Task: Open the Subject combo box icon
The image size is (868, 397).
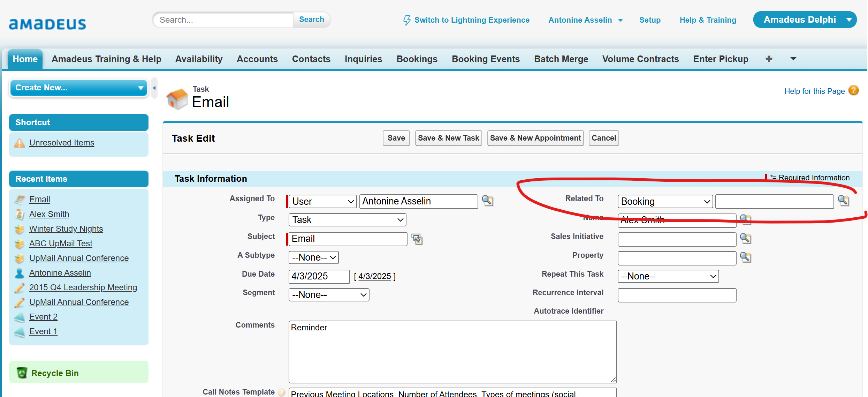Action: tap(417, 239)
